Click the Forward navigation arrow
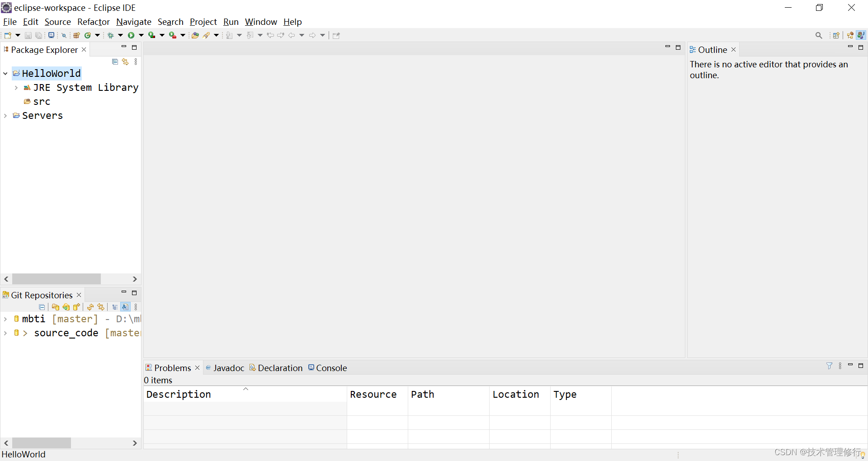This screenshot has width=868, height=461. (312, 35)
